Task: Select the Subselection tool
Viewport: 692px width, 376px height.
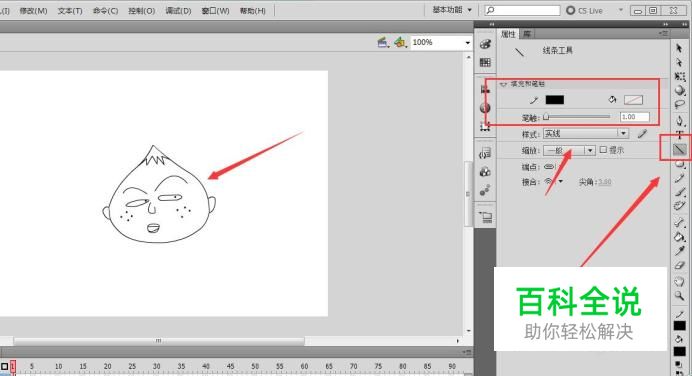Action: click(679, 62)
